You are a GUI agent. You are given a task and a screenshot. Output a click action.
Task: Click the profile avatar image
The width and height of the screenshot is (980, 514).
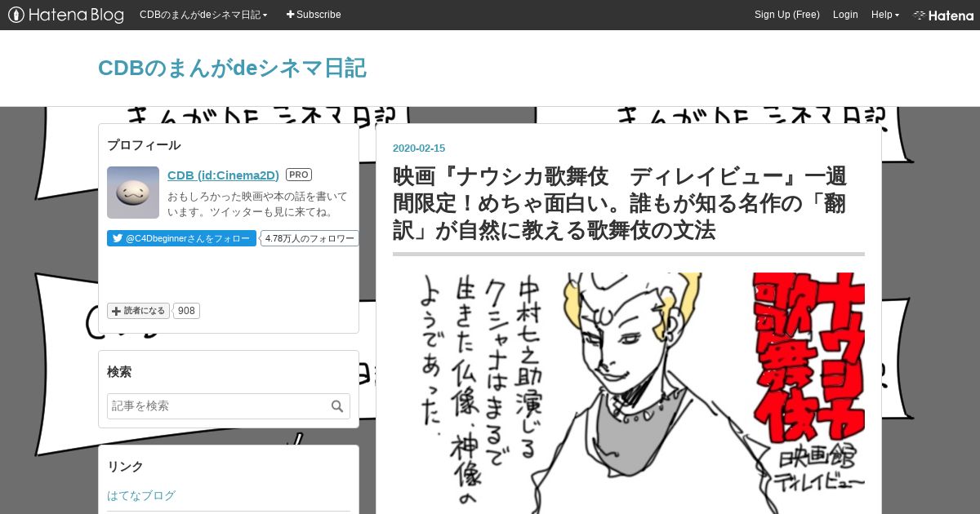pyautogui.click(x=133, y=193)
